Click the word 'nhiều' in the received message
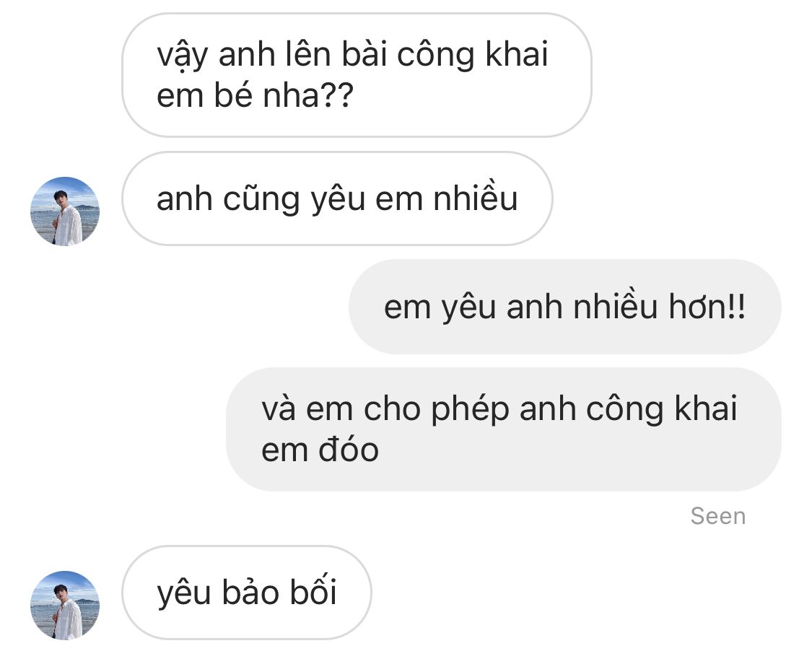 pyautogui.click(x=476, y=197)
